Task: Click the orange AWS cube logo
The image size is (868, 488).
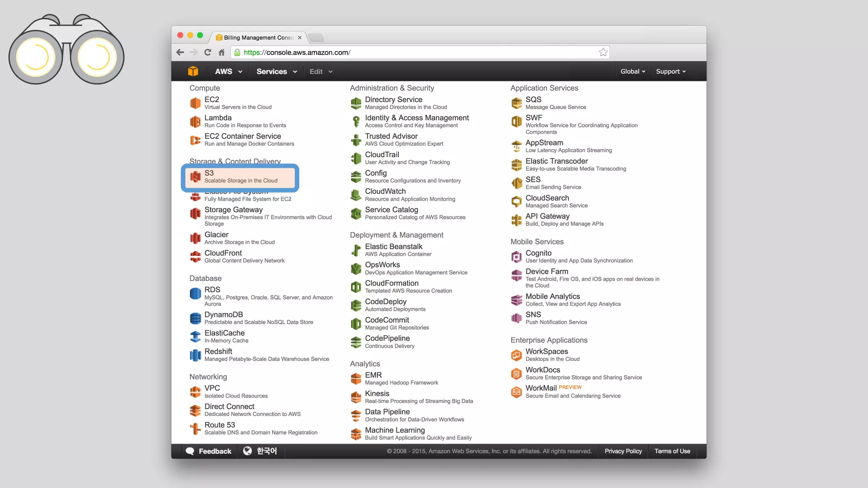Action: point(193,71)
